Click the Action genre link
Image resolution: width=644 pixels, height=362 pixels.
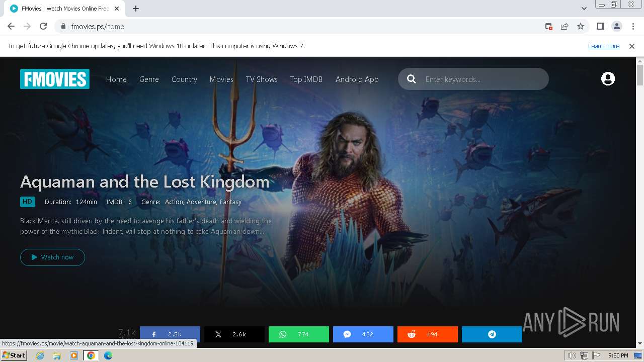click(x=174, y=202)
